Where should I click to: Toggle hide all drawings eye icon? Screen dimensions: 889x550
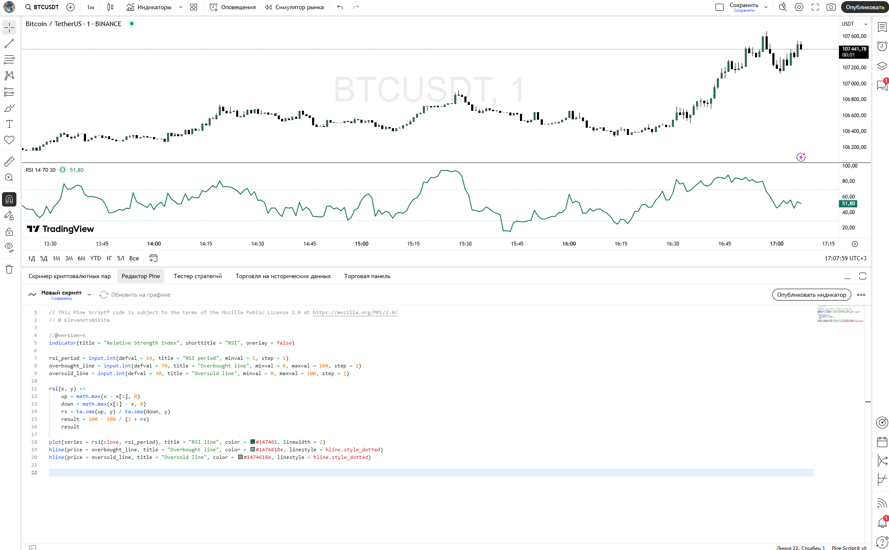(x=9, y=248)
